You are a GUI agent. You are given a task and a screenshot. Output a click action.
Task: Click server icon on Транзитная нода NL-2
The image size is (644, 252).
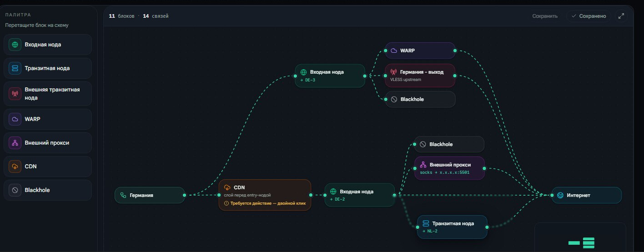coord(426,223)
